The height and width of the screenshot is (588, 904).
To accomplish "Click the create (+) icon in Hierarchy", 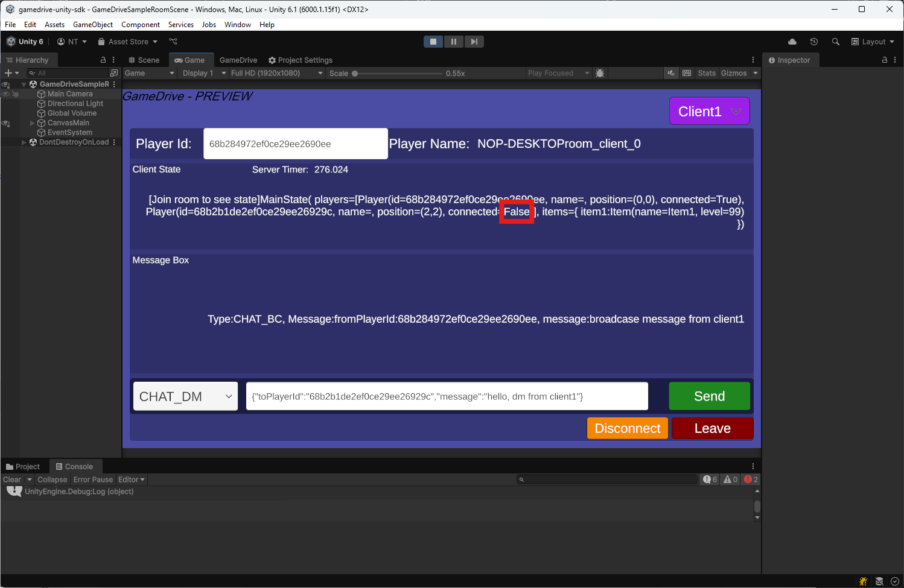I will [10, 72].
